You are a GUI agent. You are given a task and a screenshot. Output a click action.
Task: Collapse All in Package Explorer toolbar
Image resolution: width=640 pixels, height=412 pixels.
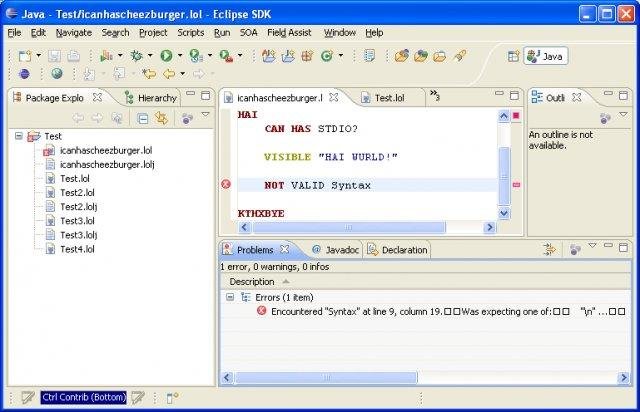coord(142,119)
